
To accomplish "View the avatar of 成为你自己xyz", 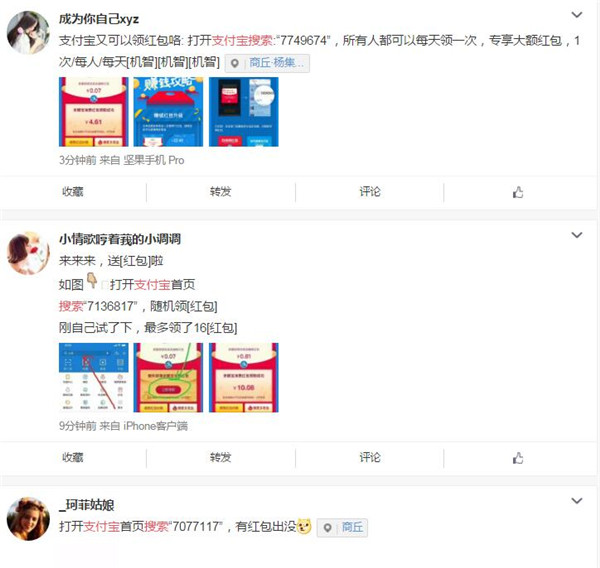I will [x=28, y=33].
